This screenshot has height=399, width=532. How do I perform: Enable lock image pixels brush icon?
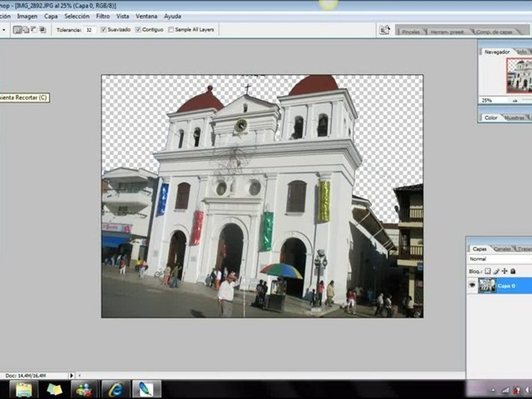(496, 271)
